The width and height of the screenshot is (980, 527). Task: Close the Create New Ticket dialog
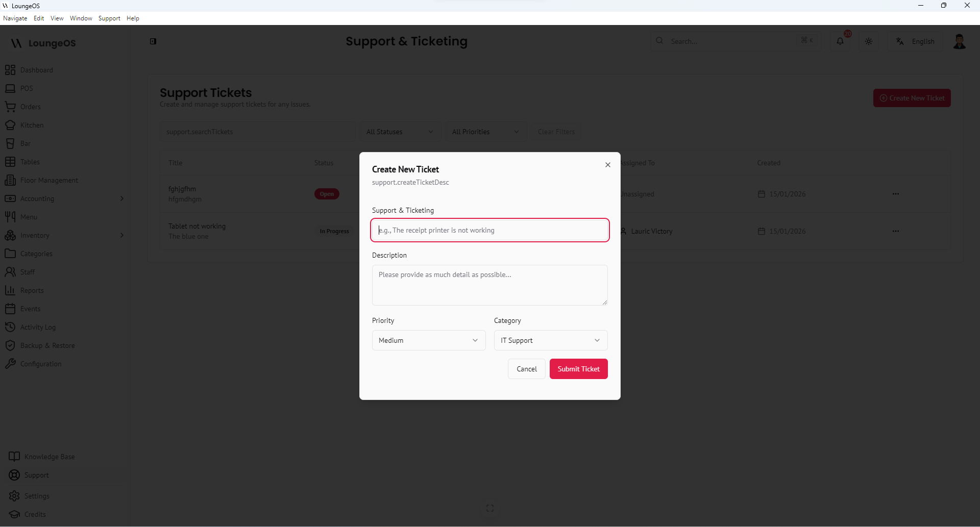point(607,165)
